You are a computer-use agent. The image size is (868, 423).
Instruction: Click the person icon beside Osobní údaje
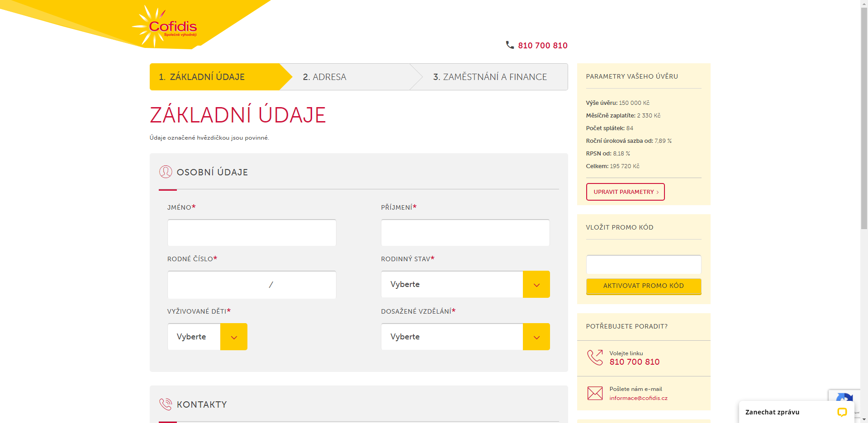coord(166,172)
